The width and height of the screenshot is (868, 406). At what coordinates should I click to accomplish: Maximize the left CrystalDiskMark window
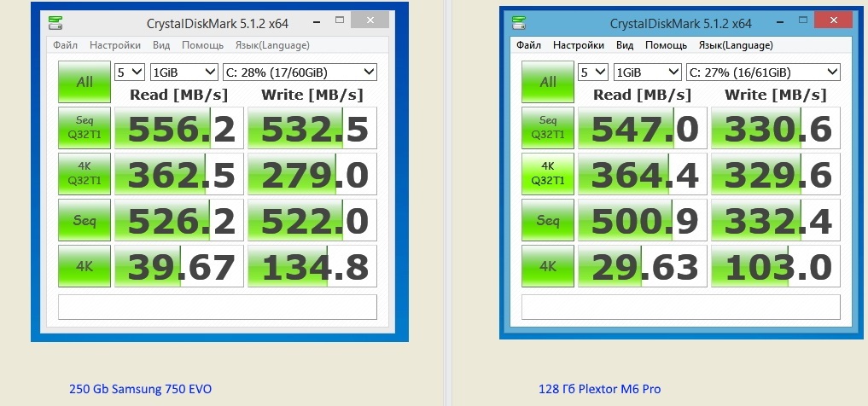pos(340,20)
